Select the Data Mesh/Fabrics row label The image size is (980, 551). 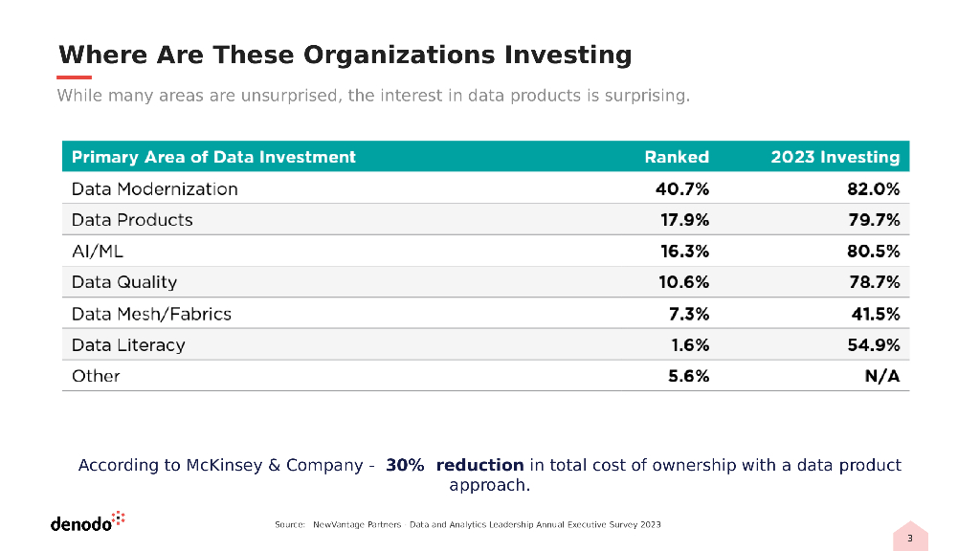tap(151, 314)
